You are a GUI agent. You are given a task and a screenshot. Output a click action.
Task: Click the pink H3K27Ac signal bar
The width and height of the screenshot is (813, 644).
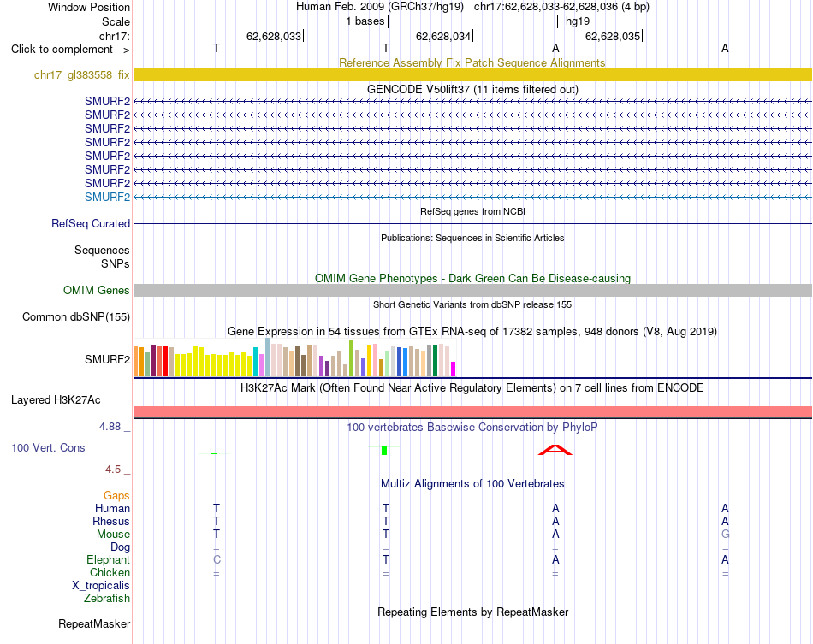click(x=472, y=412)
